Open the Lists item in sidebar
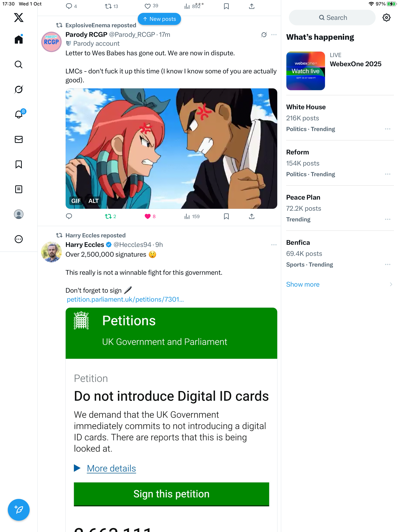Viewport: 399px width, 532px height. coord(19,189)
